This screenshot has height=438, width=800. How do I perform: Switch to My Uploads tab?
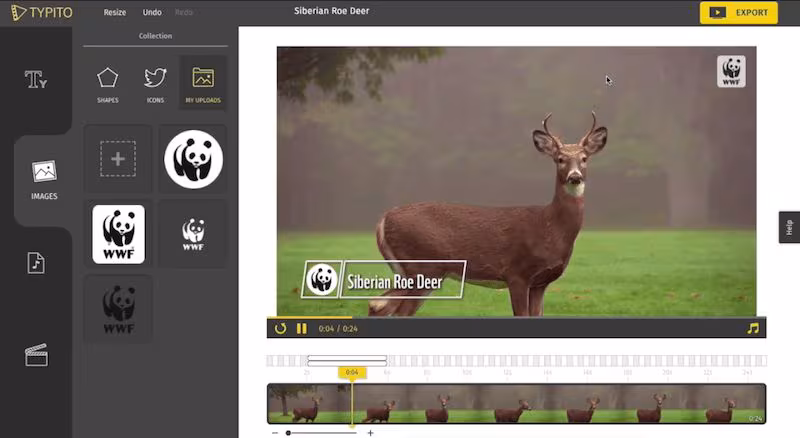click(203, 83)
